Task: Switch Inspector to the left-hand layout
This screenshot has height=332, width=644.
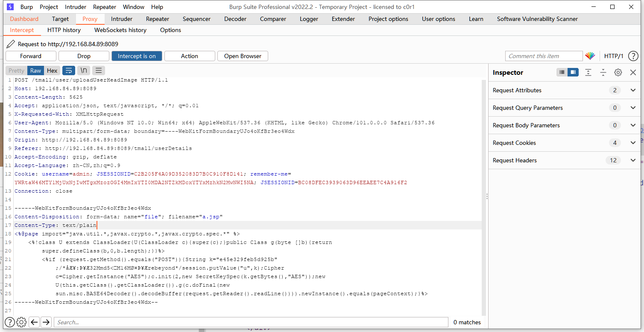Action: (562, 73)
